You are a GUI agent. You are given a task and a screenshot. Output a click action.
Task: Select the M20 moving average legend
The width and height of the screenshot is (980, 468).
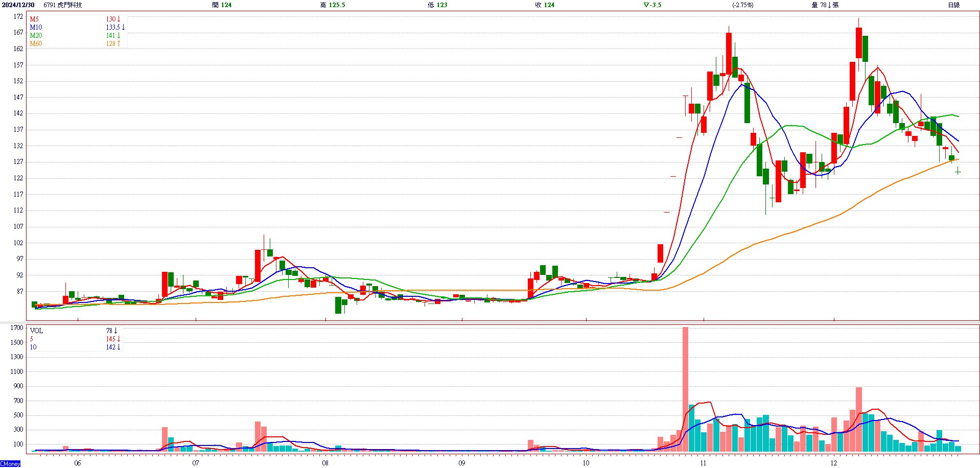coord(36,36)
